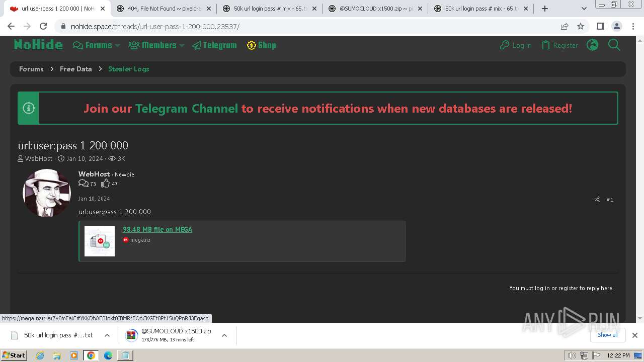Go to Free Data breadcrumb
This screenshot has width=644, height=362.
coord(76,69)
